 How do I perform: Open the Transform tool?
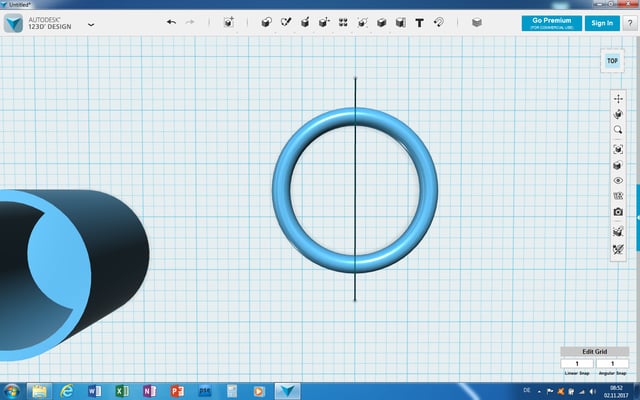pyautogui.click(x=229, y=22)
